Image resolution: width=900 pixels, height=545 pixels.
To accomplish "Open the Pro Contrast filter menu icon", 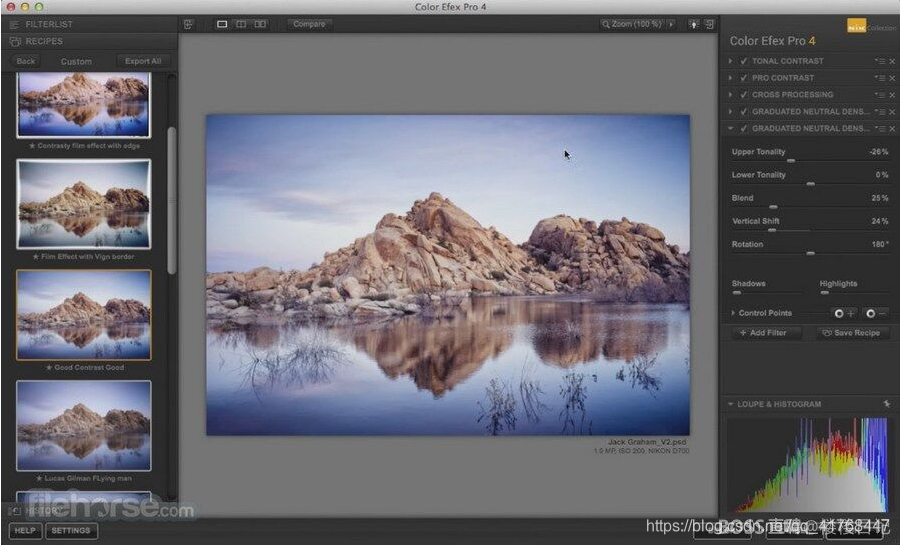I will [880, 78].
